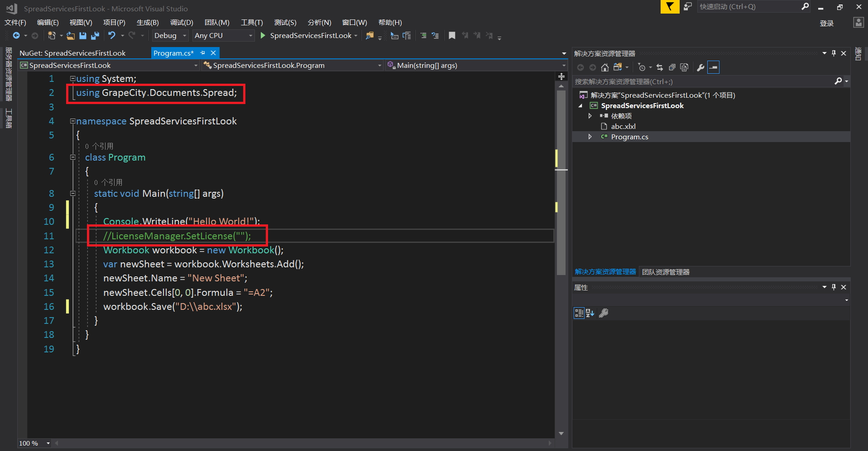
Task: Expand the 依赖项 dependencies node
Action: point(590,116)
